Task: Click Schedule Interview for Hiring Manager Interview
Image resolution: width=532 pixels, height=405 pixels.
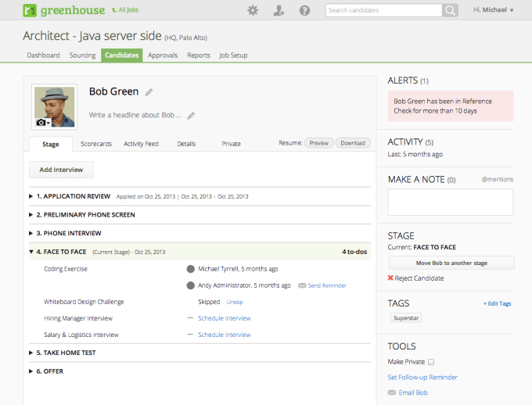Action: click(224, 318)
